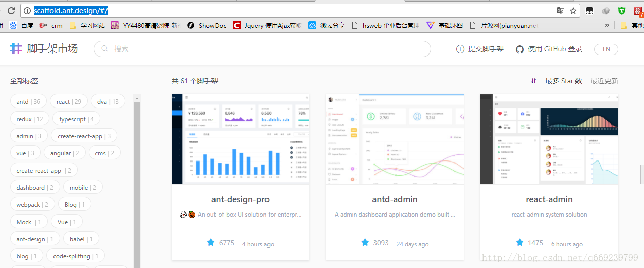Click 共 61 个脚手架 count text
Screen dimensions: 644x268
195,81
